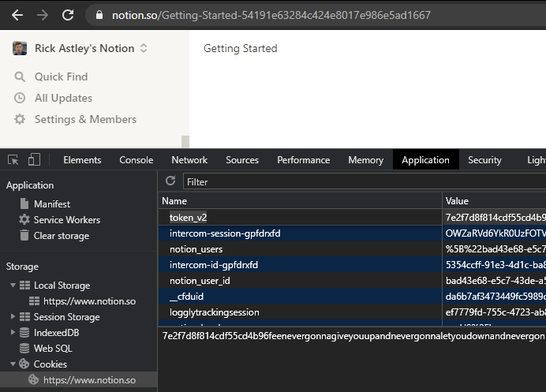Screen dimensions: 546x392
Task: Click the Local Storage grid icon
Action: tap(24, 285)
